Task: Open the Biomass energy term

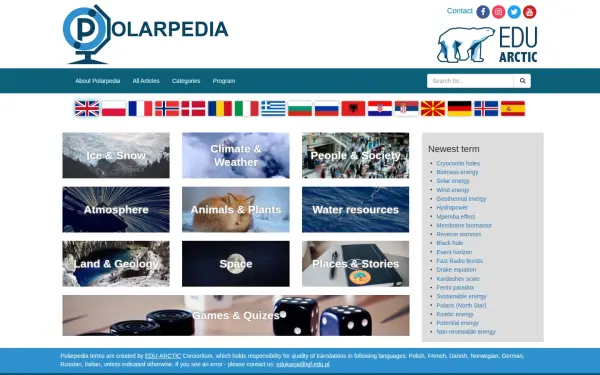Action: click(x=457, y=172)
